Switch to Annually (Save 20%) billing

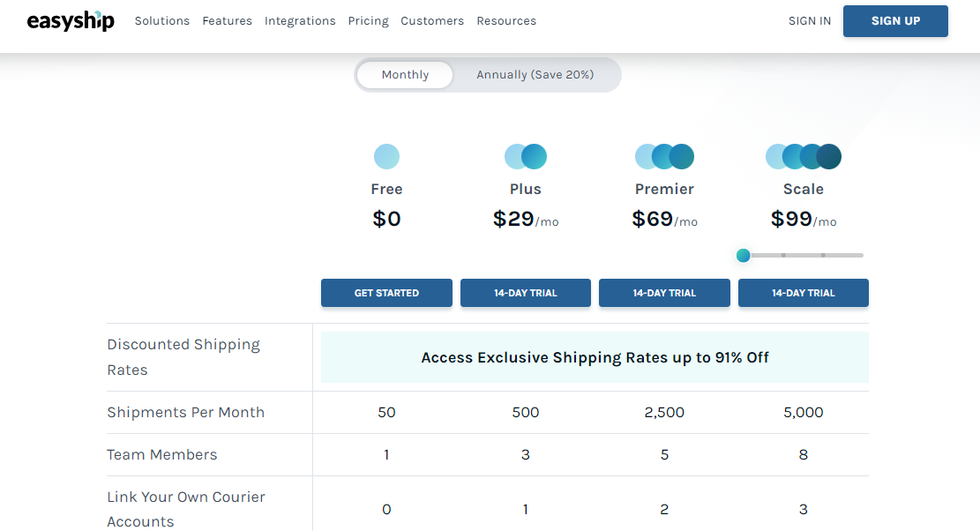pos(535,75)
